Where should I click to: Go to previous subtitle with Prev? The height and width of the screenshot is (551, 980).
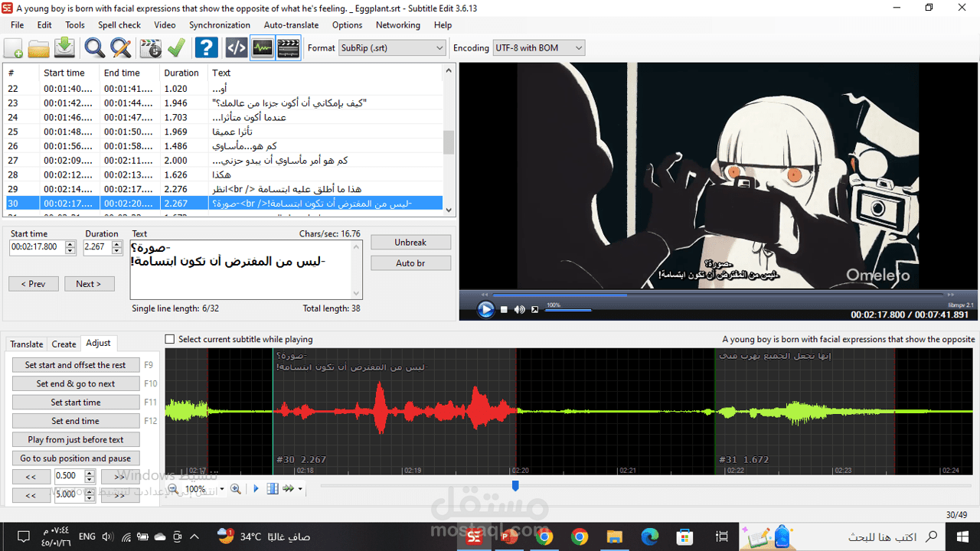click(x=33, y=284)
